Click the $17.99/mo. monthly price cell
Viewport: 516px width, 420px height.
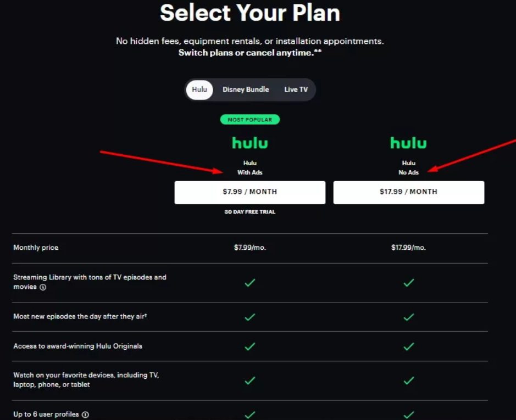[408, 248]
